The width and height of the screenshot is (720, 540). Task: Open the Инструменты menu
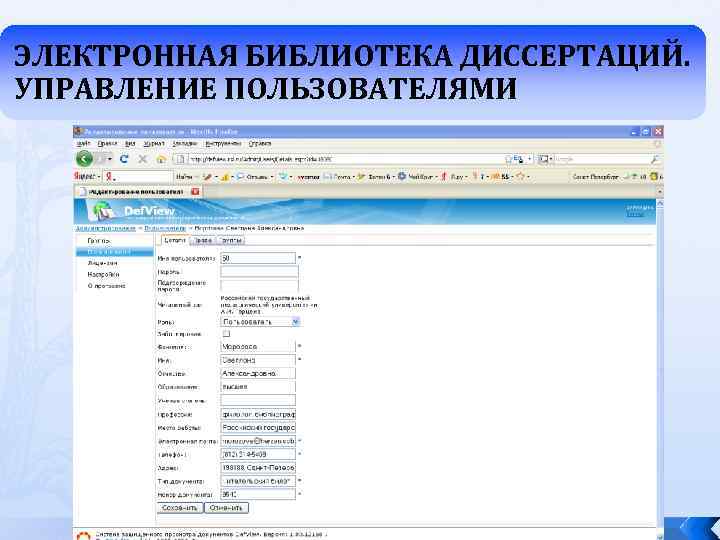click(x=223, y=144)
